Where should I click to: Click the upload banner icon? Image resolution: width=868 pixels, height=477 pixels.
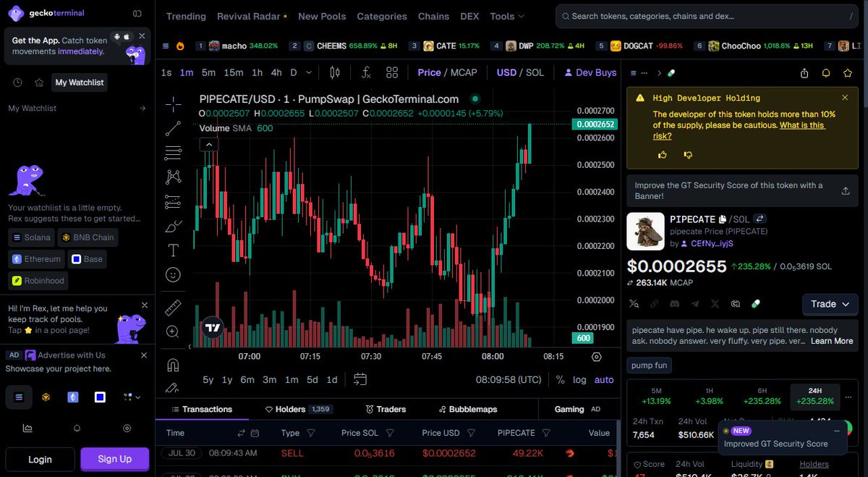tap(846, 191)
